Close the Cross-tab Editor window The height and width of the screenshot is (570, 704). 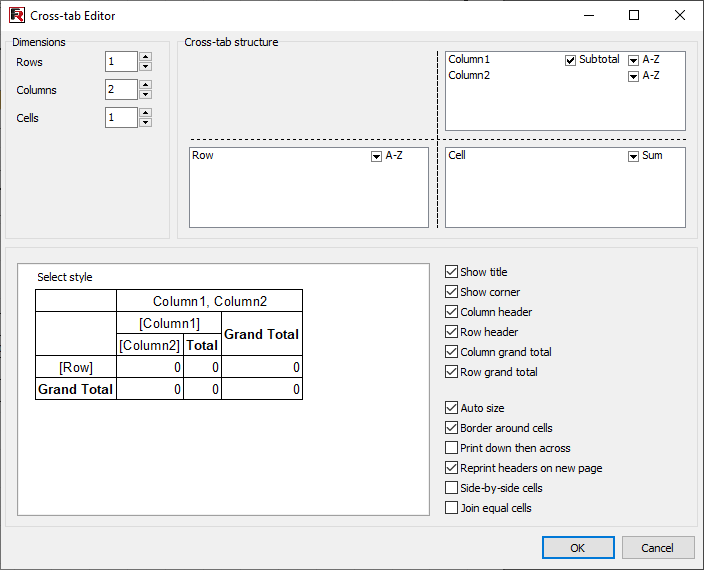680,15
